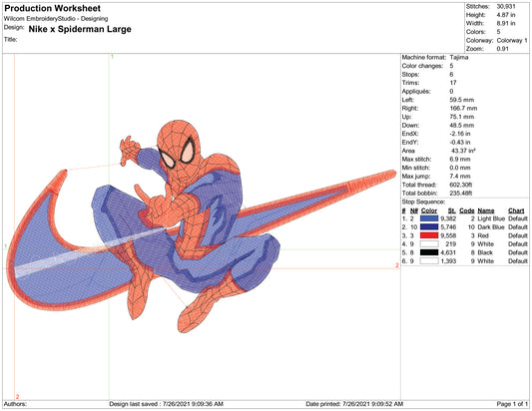
Task: Click the first White swatch in row 4
Action: point(429,244)
